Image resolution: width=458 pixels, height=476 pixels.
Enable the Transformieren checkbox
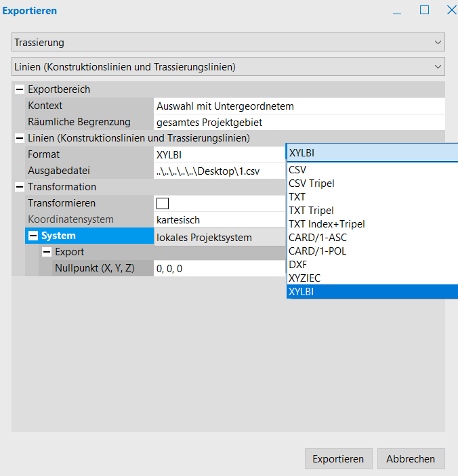click(x=163, y=203)
